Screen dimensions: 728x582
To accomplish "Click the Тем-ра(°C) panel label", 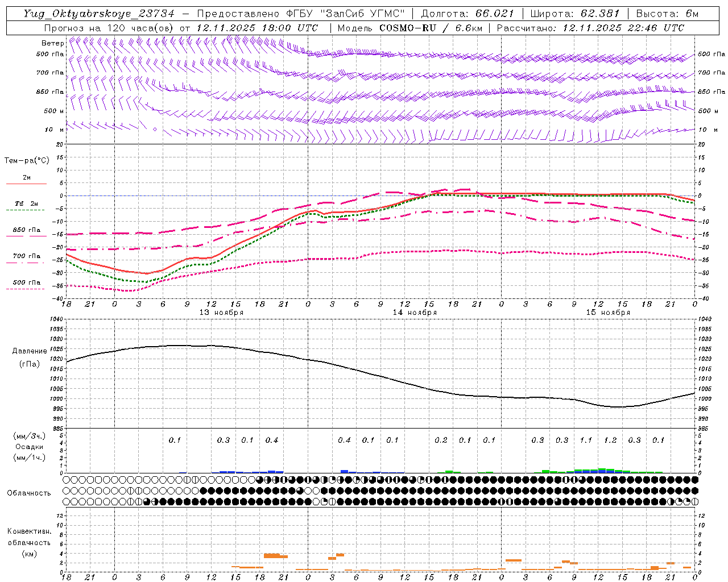I will tap(27, 160).
